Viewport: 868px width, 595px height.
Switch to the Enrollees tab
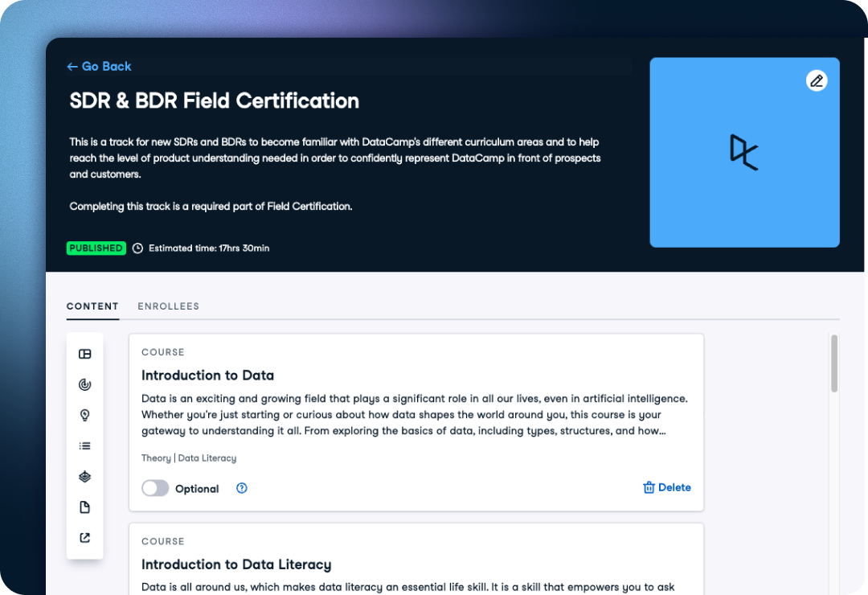[168, 306]
